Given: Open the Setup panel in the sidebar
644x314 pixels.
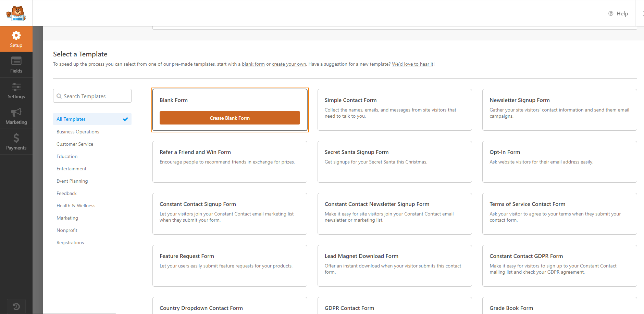Looking at the screenshot, I should pyautogui.click(x=16, y=39).
